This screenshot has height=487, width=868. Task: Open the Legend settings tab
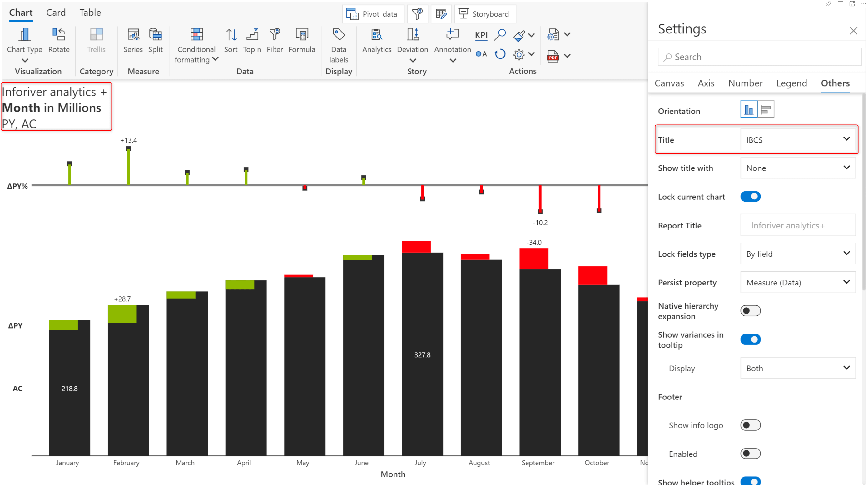tap(791, 83)
